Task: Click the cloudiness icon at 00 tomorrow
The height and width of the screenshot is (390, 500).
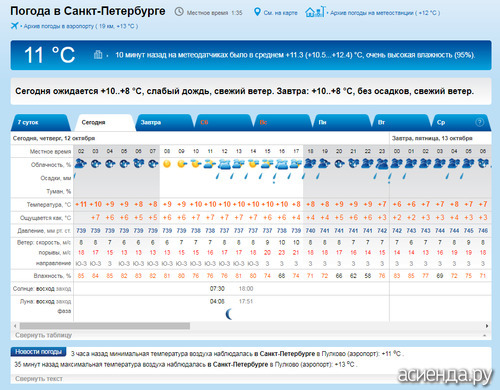Action: pos(397,164)
